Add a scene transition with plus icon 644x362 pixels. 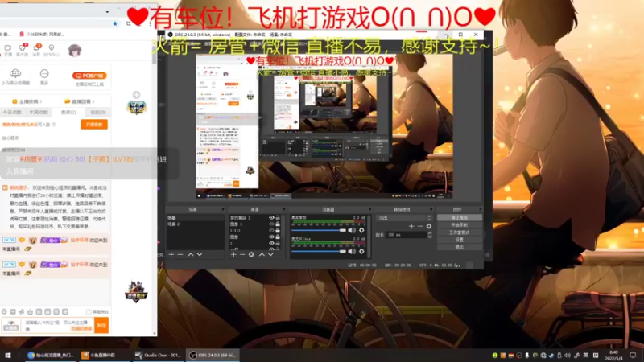tap(411, 226)
